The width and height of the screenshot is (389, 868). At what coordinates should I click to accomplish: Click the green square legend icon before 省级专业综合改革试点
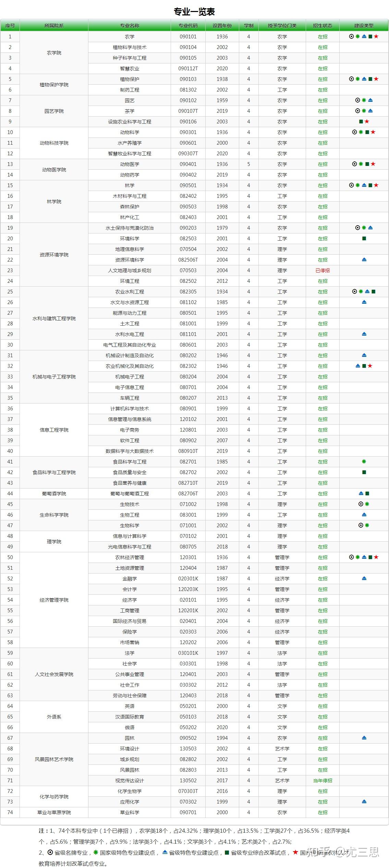(227, 852)
